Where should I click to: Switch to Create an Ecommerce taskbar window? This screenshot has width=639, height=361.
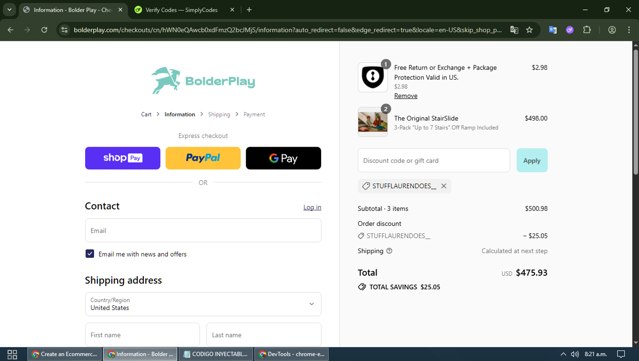pyautogui.click(x=65, y=354)
